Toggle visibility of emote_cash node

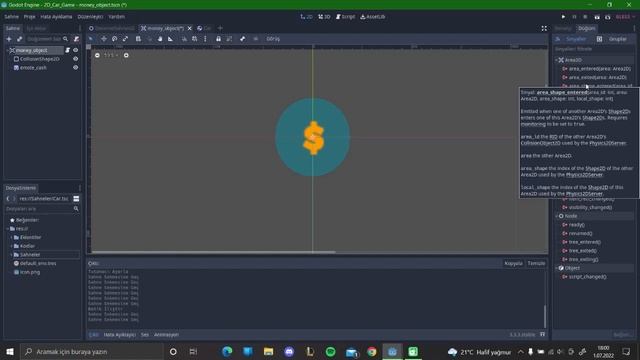(76, 68)
